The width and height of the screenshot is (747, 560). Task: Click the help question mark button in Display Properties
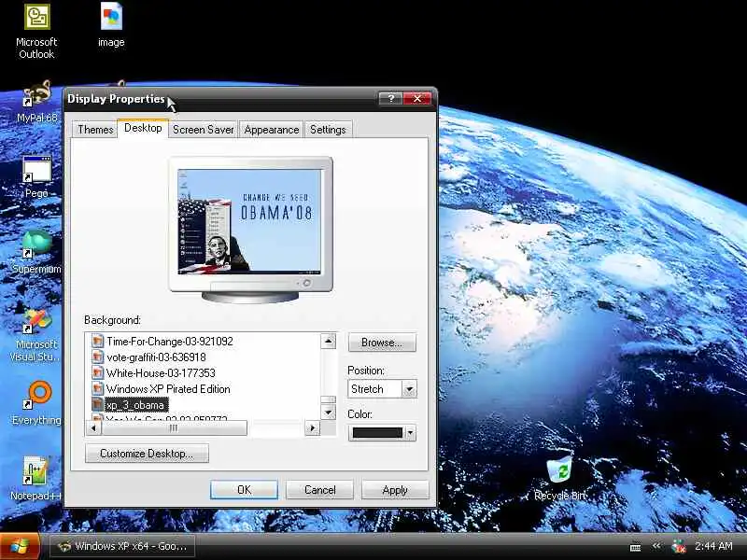pos(390,99)
